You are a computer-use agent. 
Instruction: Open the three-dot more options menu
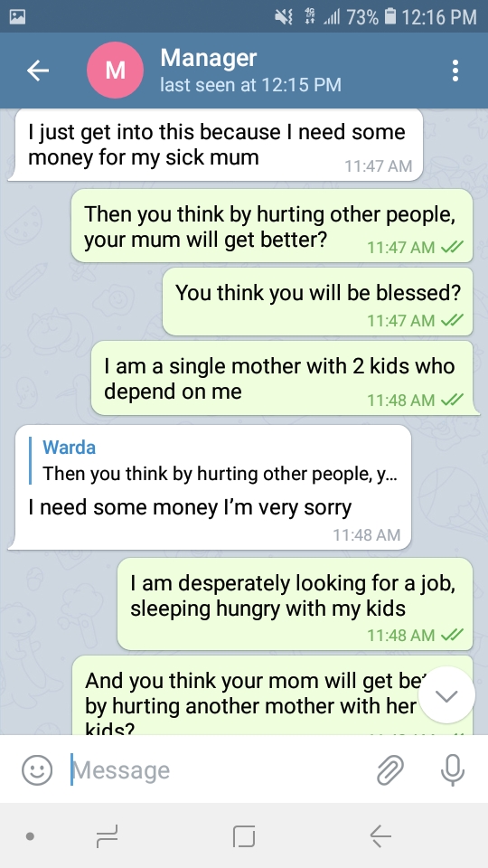point(455,71)
